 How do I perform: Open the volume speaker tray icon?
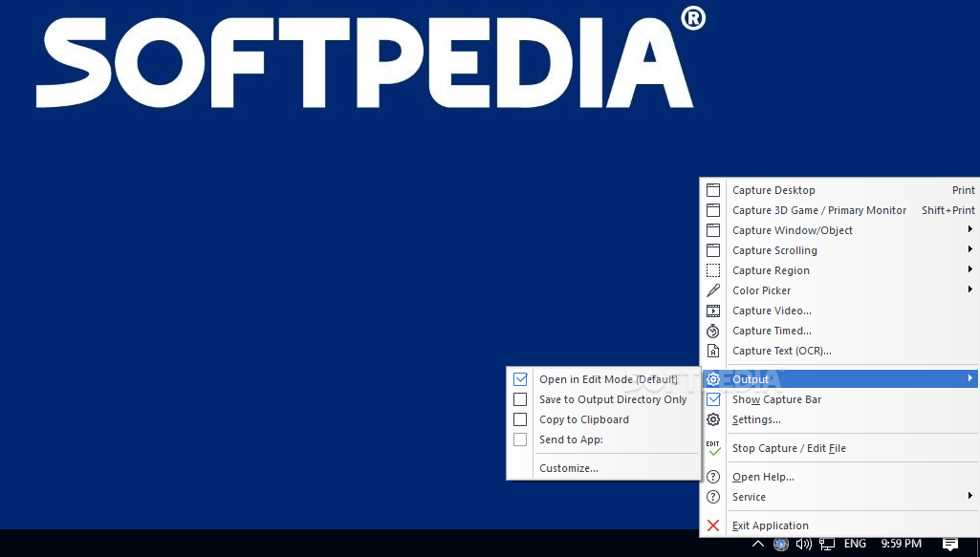pyautogui.click(x=803, y=544)
